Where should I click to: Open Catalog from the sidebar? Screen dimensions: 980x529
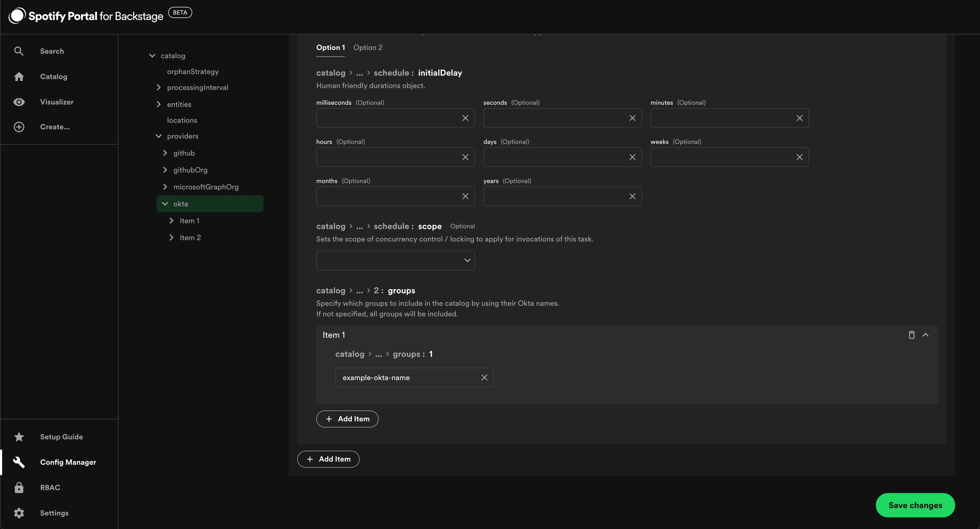(54, 76)
